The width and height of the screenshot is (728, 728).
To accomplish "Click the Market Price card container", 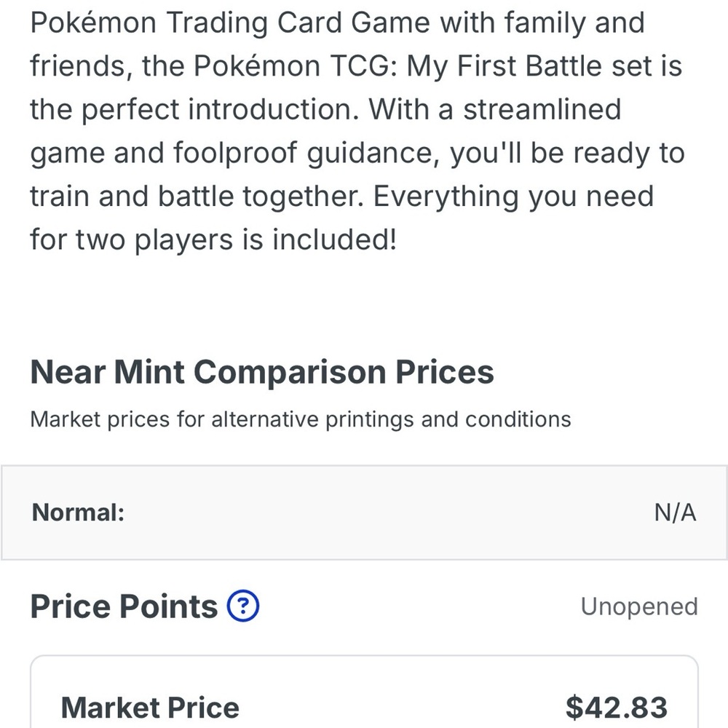I will pos(365,692).
